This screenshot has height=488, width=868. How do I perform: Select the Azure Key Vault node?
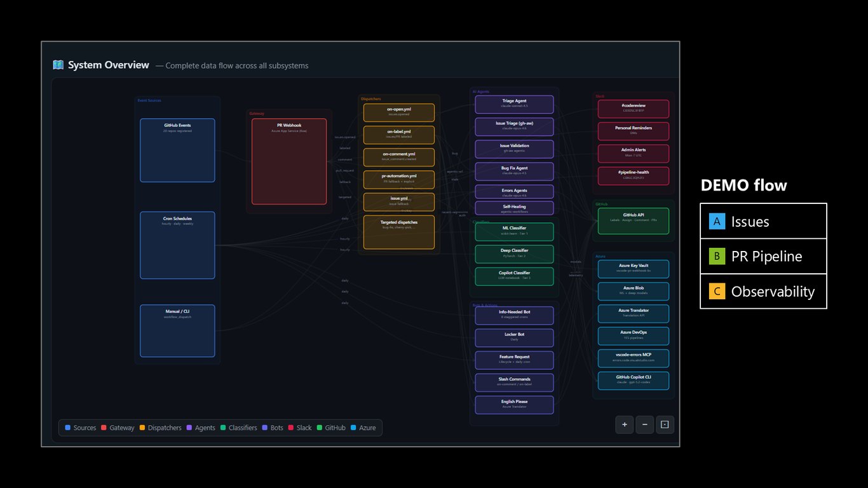(633, 269)
